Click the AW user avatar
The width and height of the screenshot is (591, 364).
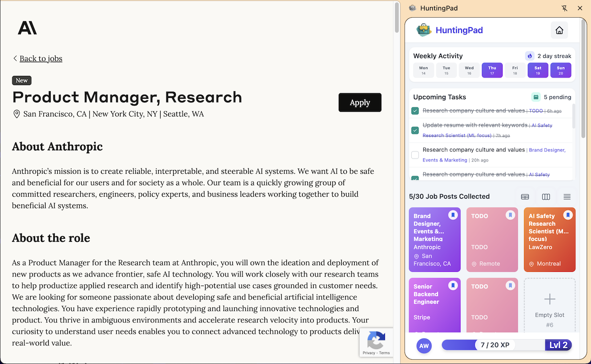tap(424, 345)
